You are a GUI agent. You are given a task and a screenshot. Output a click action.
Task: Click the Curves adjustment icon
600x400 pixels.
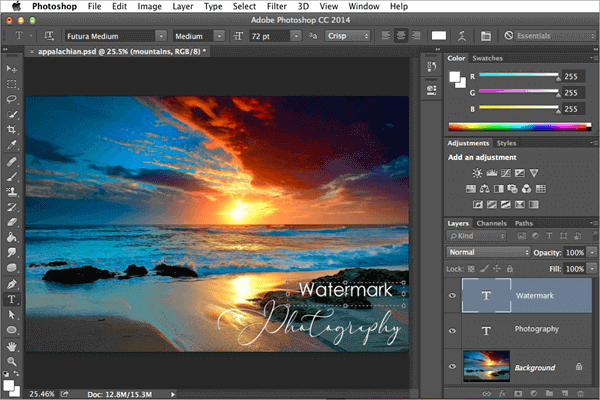pyautogui.click(x=505, y=173)
